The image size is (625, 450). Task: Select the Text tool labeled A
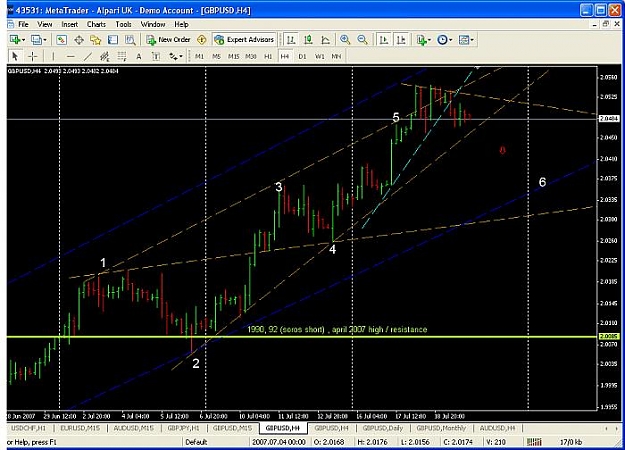click(139, 56)
